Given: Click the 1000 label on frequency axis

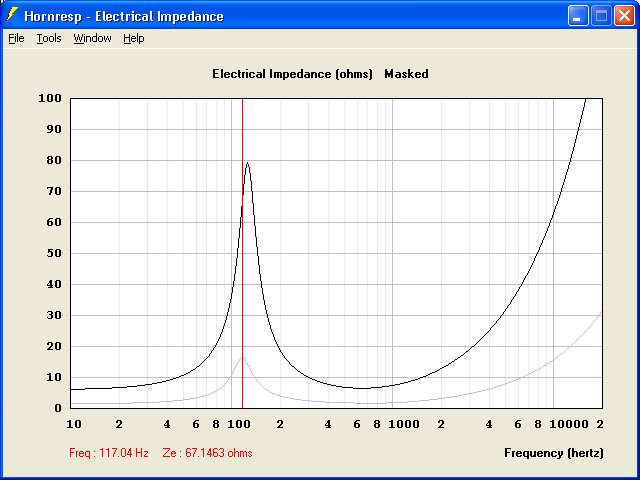Looking at the screenshot, I should click(x=404, y=424).
